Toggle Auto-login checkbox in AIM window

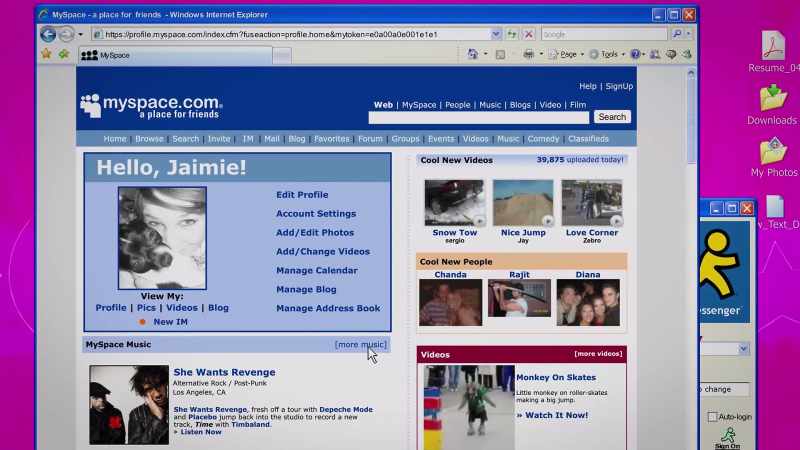click(x=712, y=417)
